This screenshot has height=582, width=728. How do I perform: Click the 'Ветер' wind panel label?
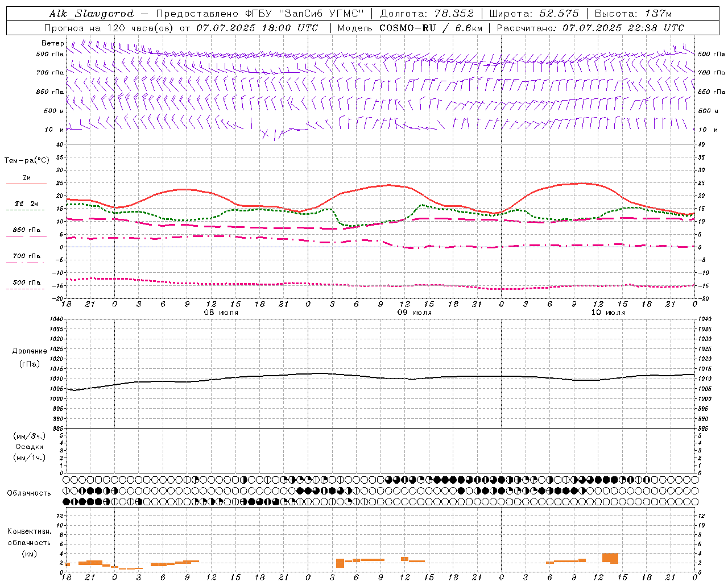pos(53,43)
